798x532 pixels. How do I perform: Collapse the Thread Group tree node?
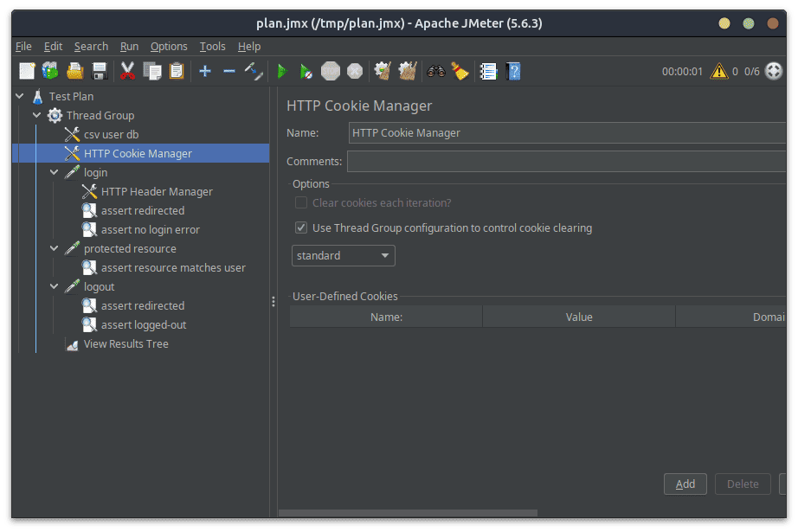[37, 116]
